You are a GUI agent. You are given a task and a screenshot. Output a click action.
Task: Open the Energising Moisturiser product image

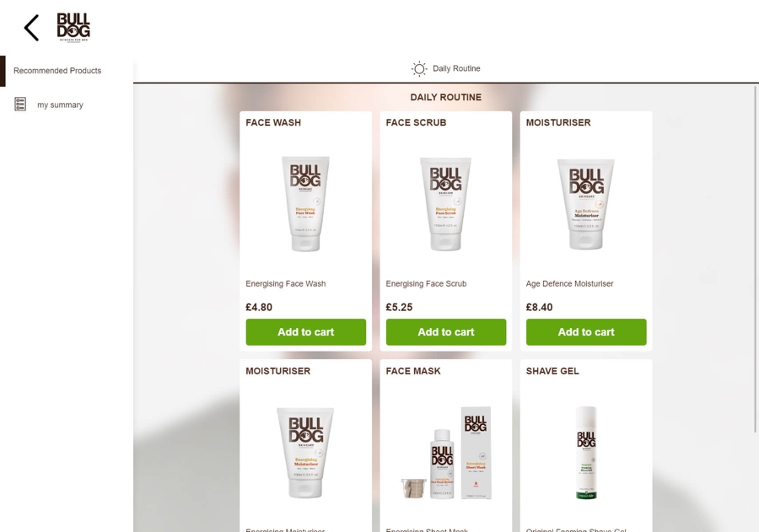tap(305, 453)
